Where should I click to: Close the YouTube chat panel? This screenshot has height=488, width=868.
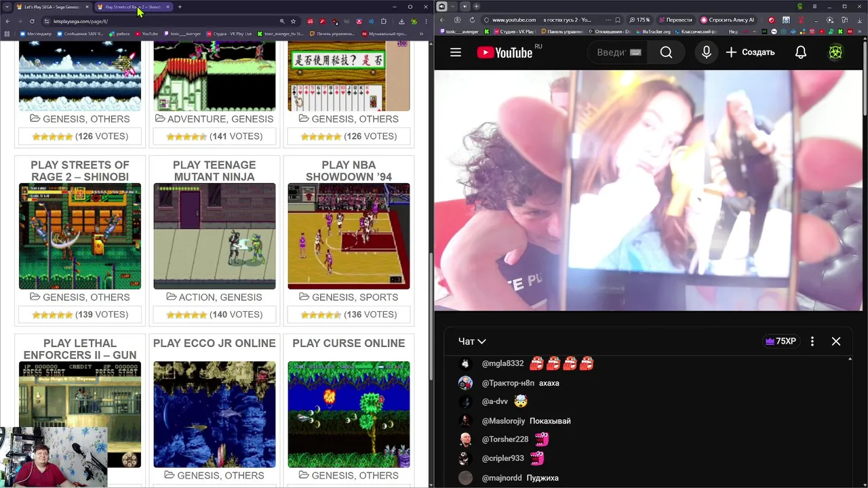(x=836, y=342)
